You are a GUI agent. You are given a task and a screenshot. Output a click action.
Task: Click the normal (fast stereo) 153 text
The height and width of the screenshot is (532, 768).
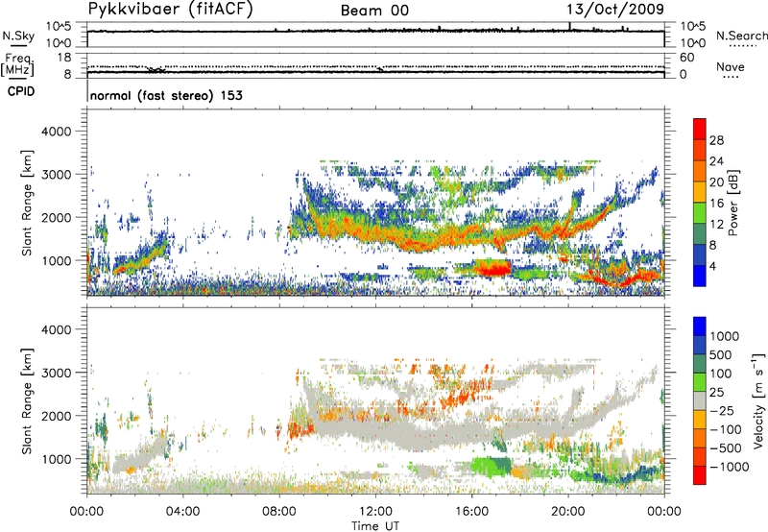tap(166, 95)
